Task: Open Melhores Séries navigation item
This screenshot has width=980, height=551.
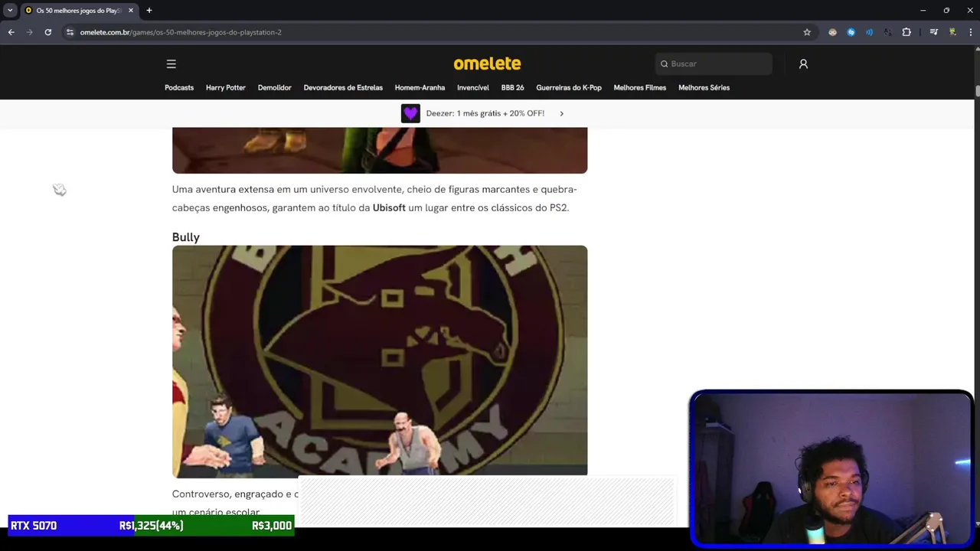Action: point(704,87)
